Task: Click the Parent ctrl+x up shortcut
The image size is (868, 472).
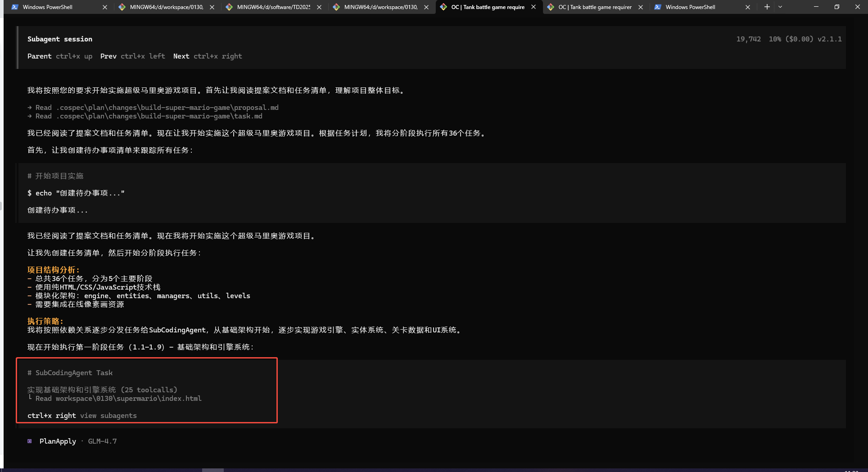Action: pos(59,56)
